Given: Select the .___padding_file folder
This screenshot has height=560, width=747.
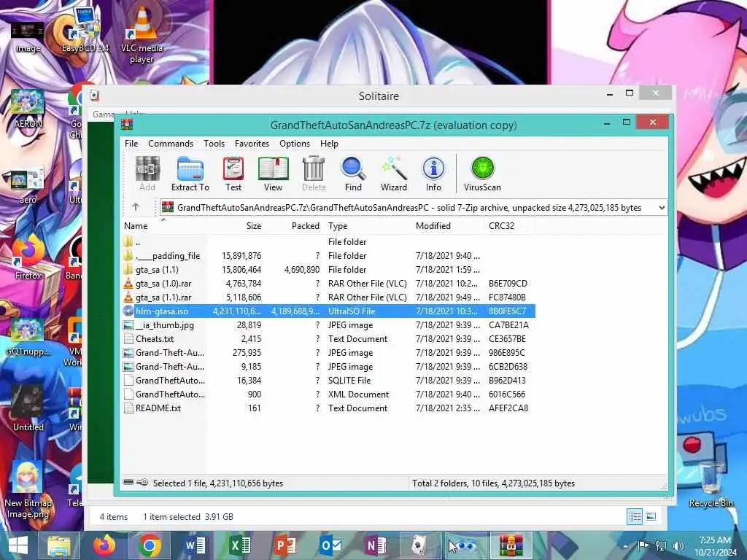Looking at the screenshot, I should [329, 256].
